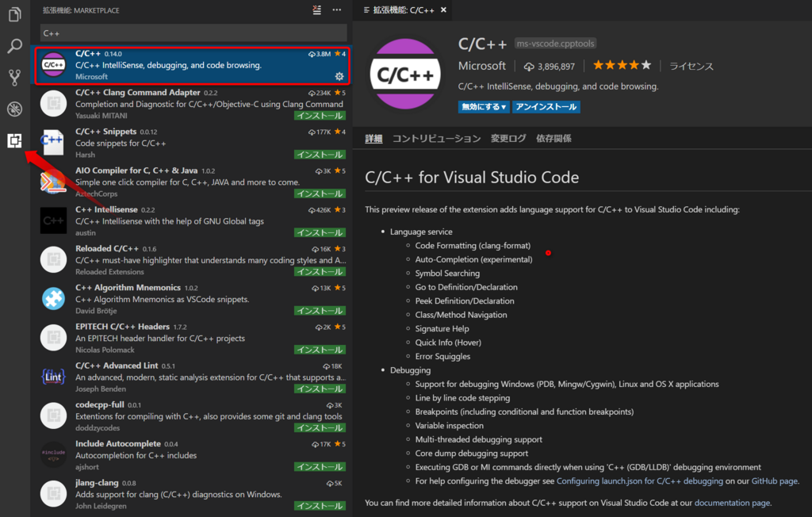Select the EPITECH C/C++ Headers title
The width and height of the screenshot is (812, 517).
coord(122,327)
